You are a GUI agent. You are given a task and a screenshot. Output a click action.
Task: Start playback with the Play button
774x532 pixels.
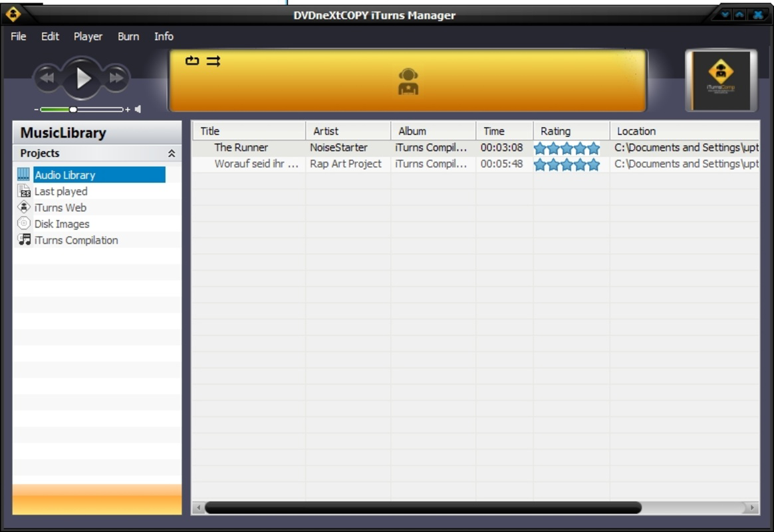click(82, 78)
